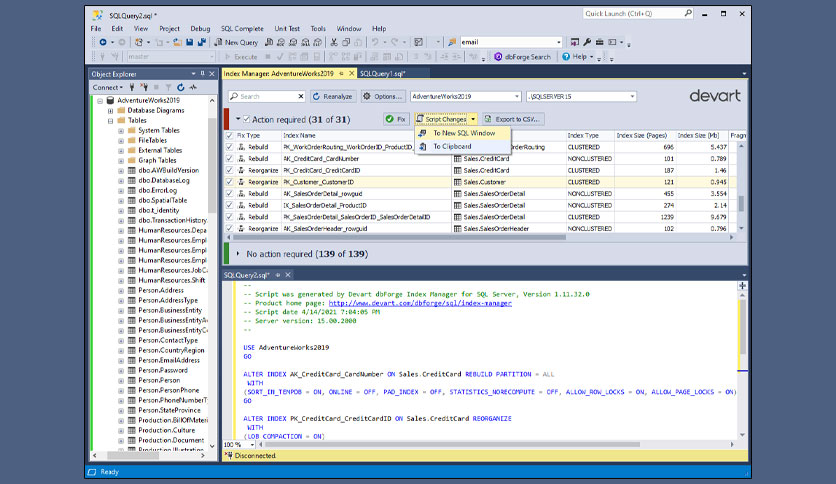Click the Open File folder icon
Viewport: 836px width, 484px height.
coord(177,42)
